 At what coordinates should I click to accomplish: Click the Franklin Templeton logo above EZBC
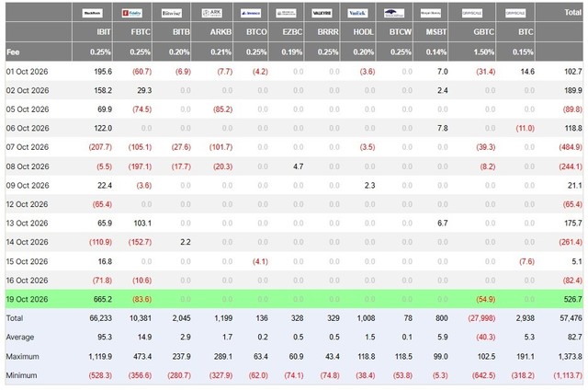point(286,13)
